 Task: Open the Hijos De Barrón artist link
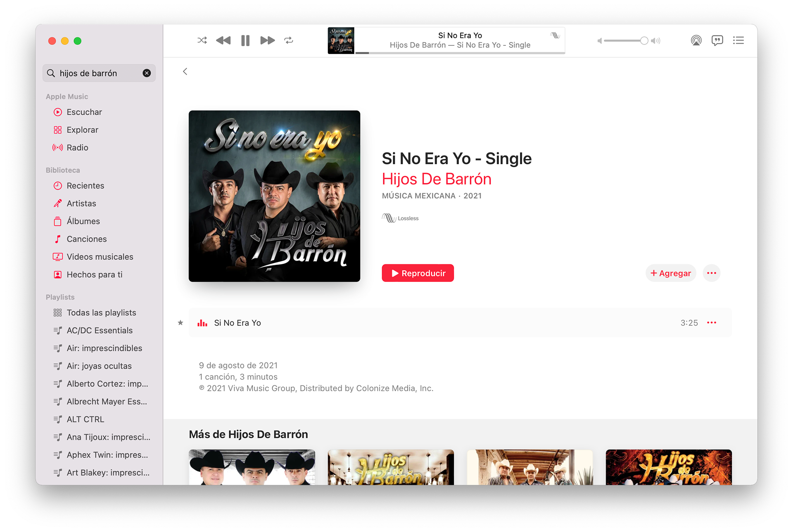437,179
